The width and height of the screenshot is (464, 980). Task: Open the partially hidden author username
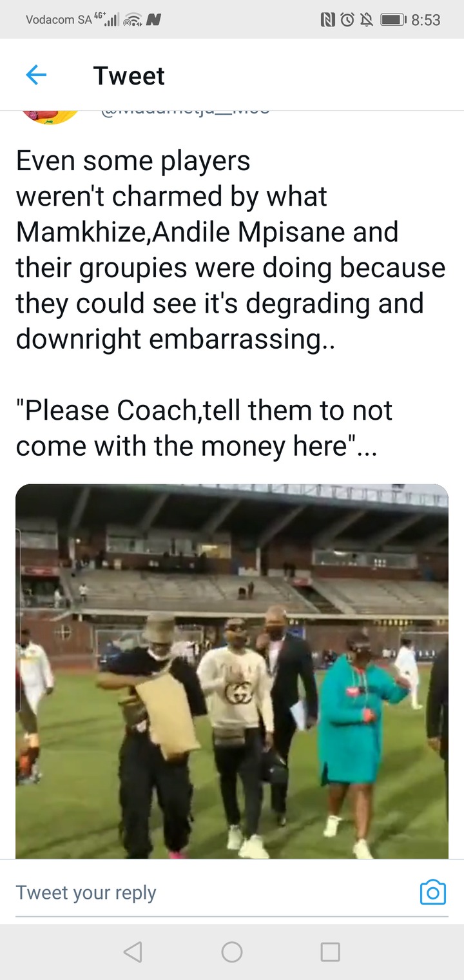[185, 112]
